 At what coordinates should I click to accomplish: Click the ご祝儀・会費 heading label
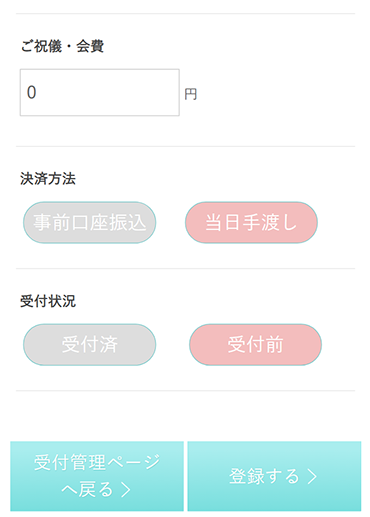(x=62, y=46)
